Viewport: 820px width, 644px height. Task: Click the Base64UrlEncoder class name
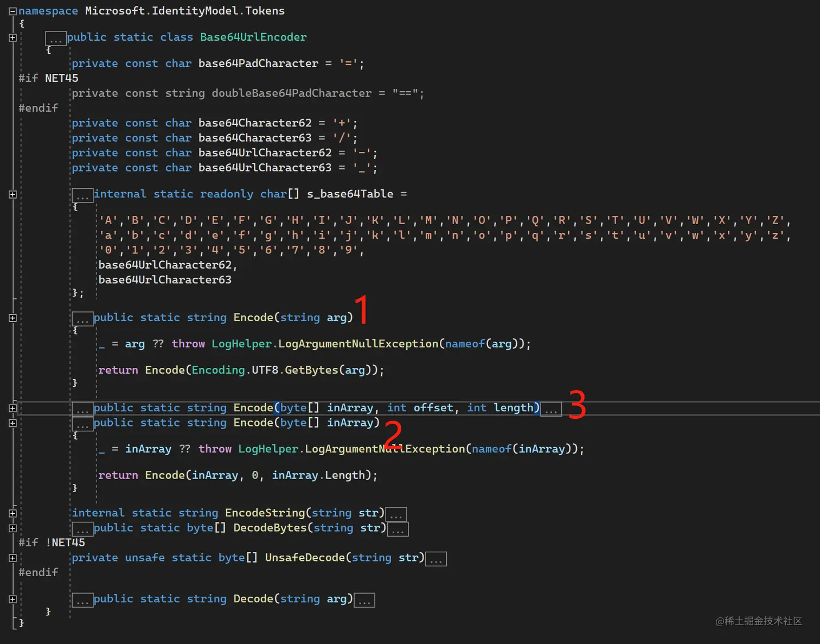click(253, 37)
